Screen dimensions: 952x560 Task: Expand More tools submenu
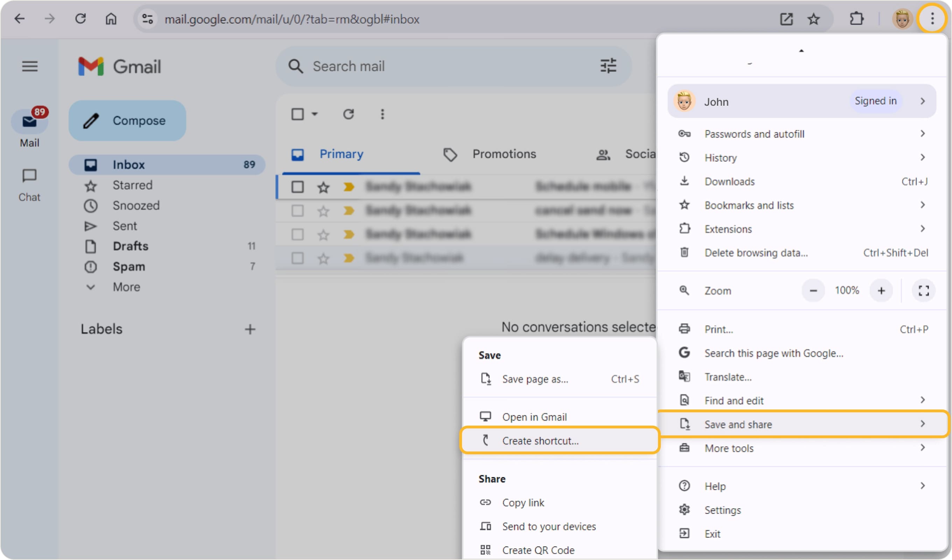pyautogui.click(x=802, y=448)
